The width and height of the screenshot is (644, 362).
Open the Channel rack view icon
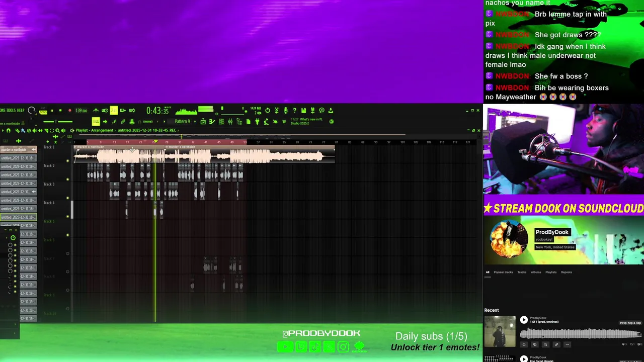(x=221, y=122)
